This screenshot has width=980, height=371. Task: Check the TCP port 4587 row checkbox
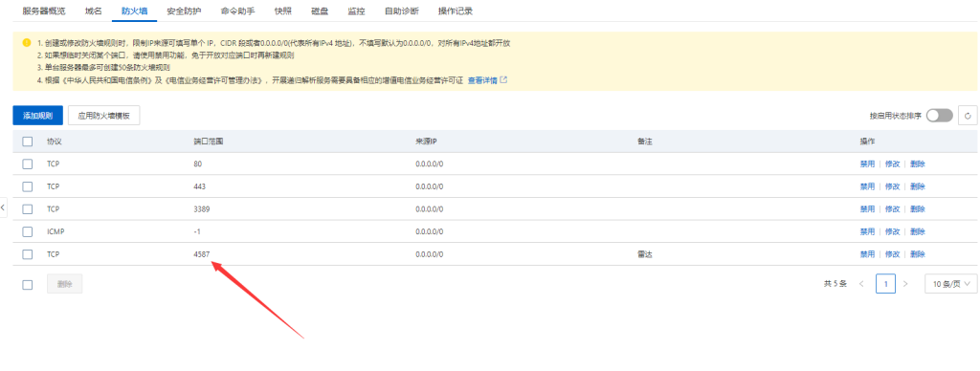point(28,254)
